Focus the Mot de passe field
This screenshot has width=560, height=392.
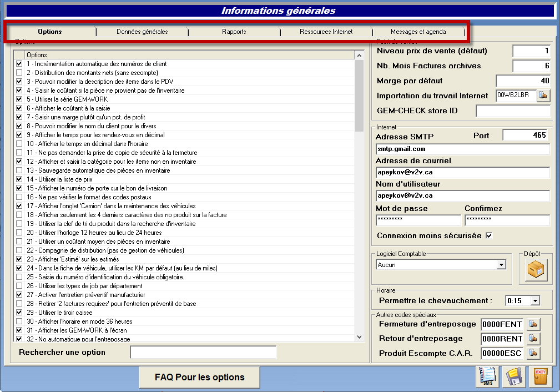[x=418, y=220]
